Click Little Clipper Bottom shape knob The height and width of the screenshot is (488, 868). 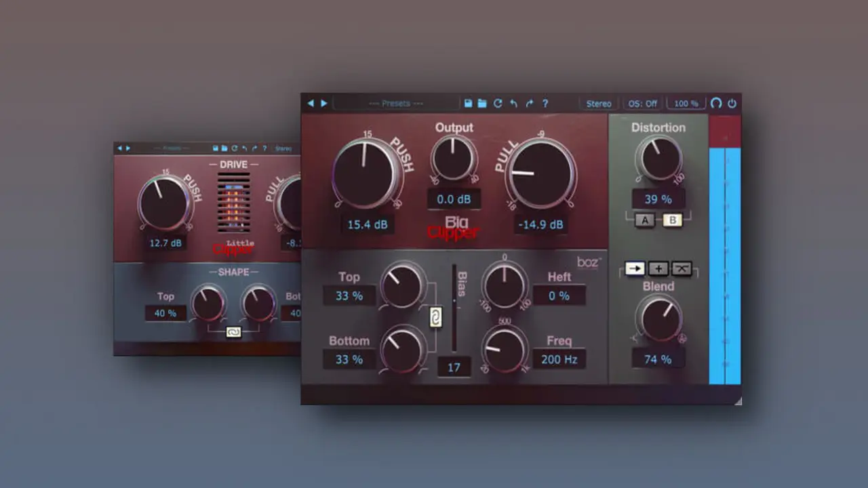[259, 303]
